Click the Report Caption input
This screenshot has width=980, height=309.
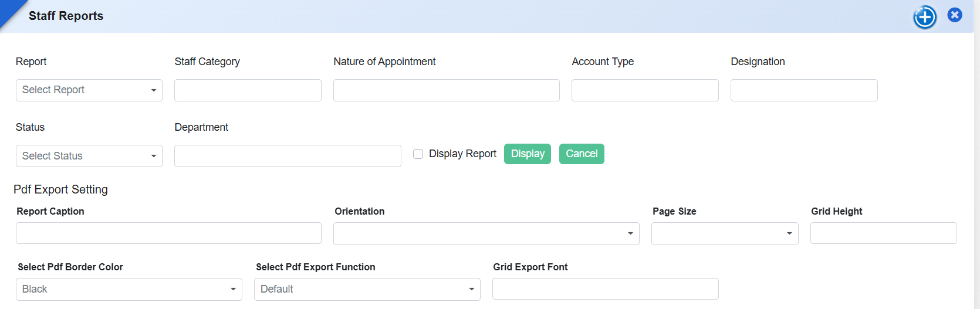[x=168, y=233]
